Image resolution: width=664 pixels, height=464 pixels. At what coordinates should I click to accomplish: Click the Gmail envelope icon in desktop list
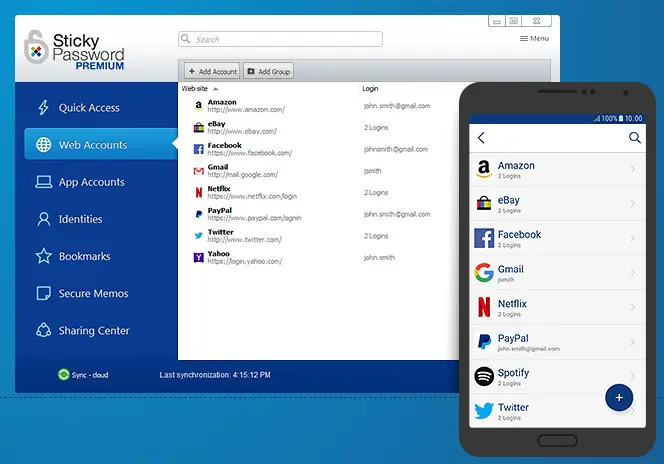click(199, 171)
